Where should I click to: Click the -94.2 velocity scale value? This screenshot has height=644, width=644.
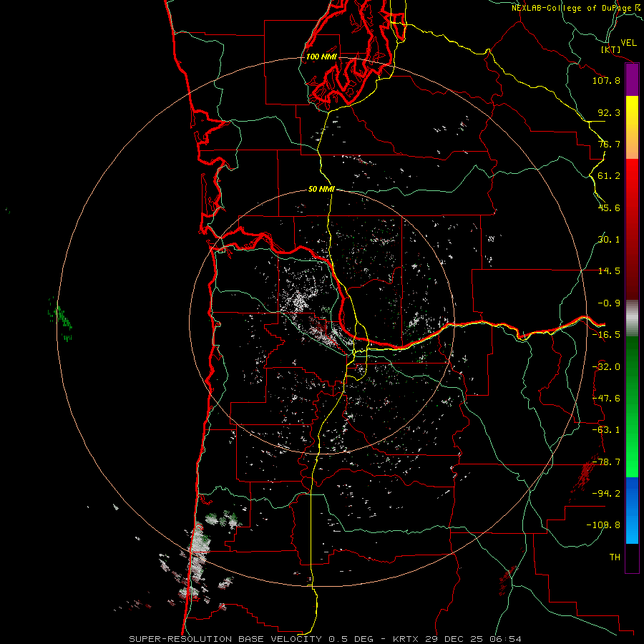point(606,494)
